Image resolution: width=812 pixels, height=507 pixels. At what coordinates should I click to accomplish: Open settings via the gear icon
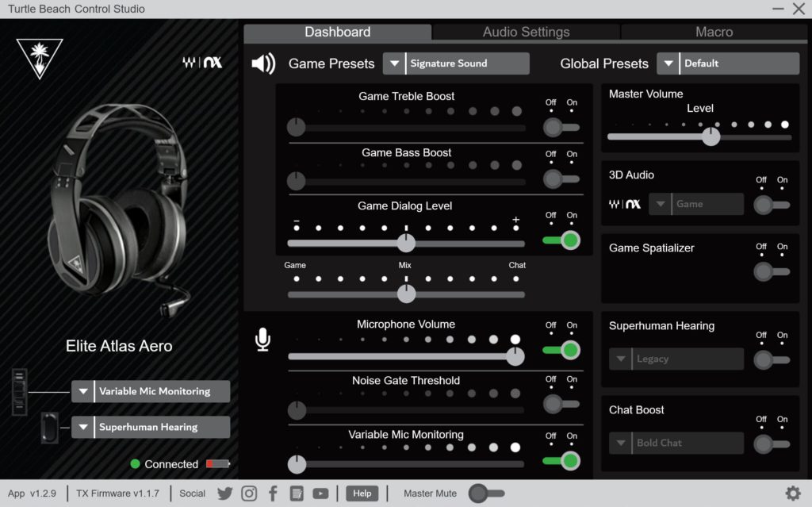point(792,493)
